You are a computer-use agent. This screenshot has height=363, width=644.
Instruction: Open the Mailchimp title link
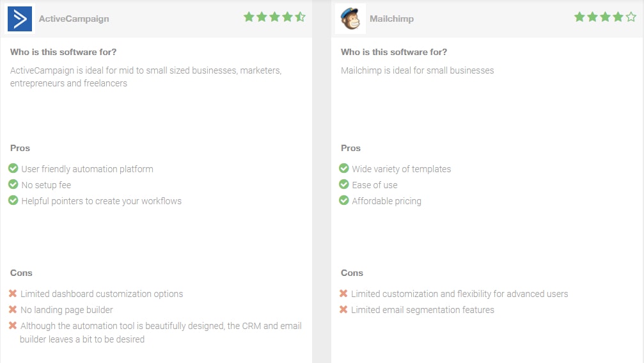pos(391,19)
